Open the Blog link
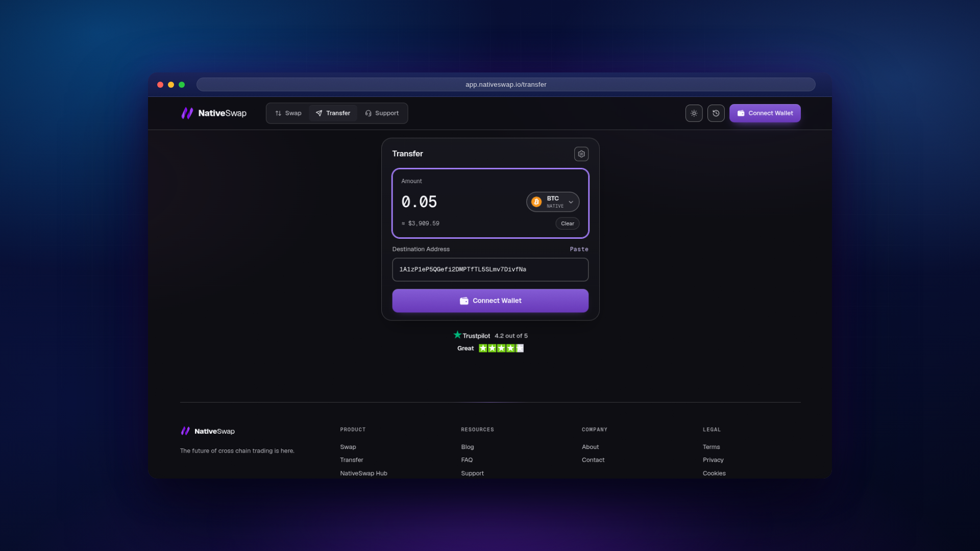The width and height of the screenshot is (980, 551). tap(468, 447)
